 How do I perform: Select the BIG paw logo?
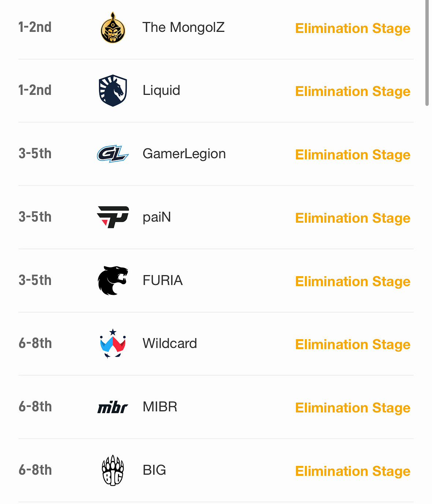pos(113,470)
